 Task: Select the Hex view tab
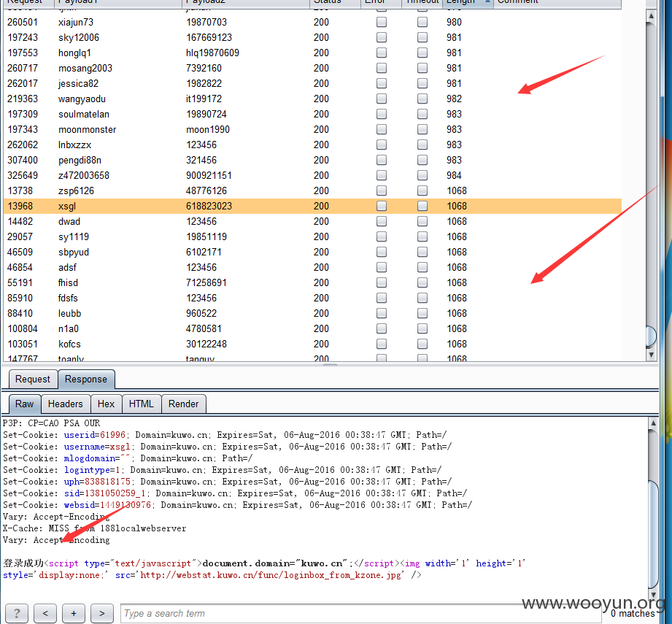coord(106,404)
